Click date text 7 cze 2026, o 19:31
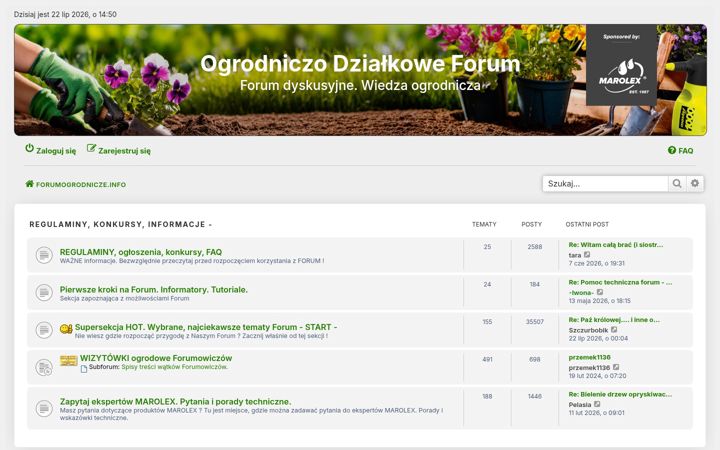Image resolution: width=720 pixels, height=450 pixels. point(596,264)
